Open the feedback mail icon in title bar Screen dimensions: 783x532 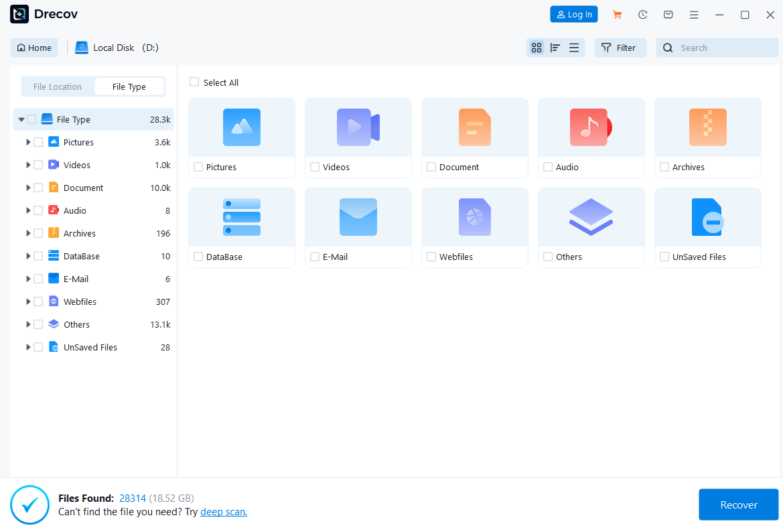(x=668, y=15)
